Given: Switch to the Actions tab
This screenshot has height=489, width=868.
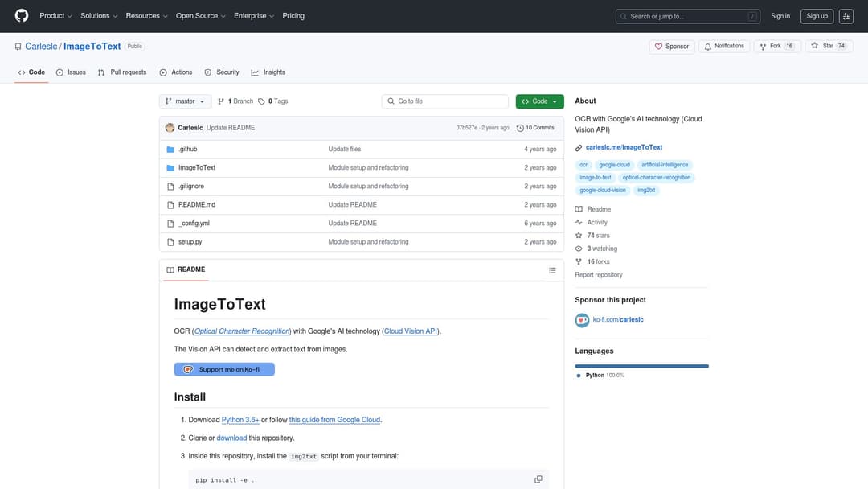Looking at the screenshot, I should 176,72.
